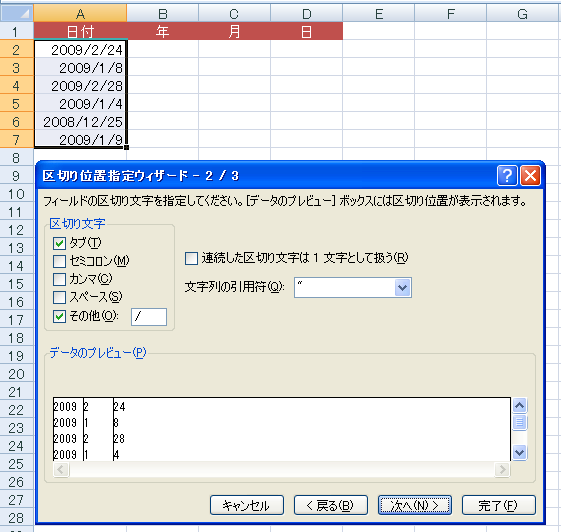Screen dimensions: 561x532
Task: Click the 完了(F) button
Action: [x=499, y=505]
